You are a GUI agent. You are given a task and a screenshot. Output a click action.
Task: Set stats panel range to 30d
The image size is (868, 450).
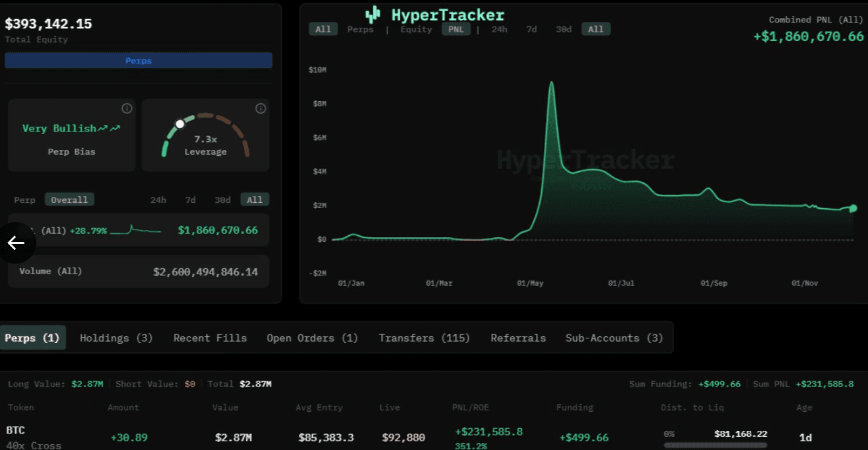pyautogui.click(x=222, y=200)
